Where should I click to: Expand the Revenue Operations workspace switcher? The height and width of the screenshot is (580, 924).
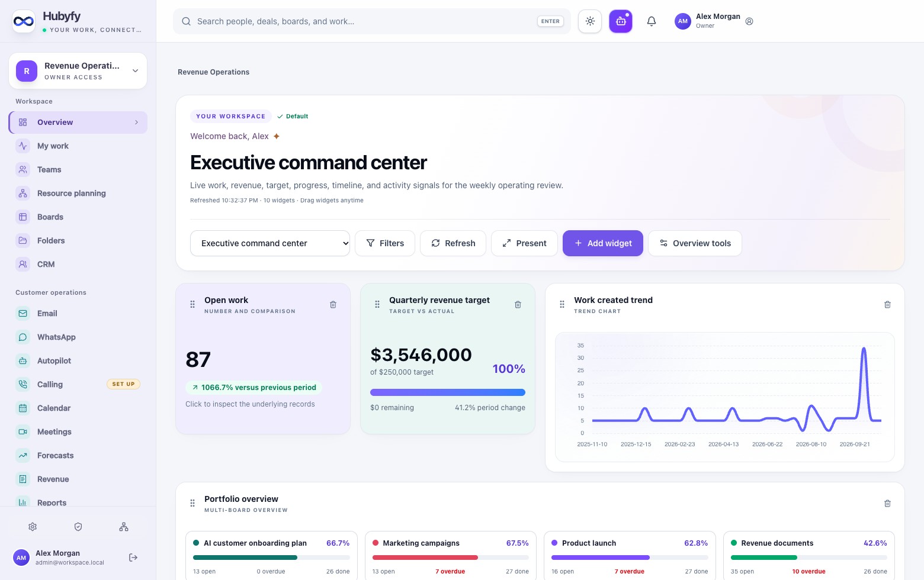pyautogui.click(x=78, y=71)
